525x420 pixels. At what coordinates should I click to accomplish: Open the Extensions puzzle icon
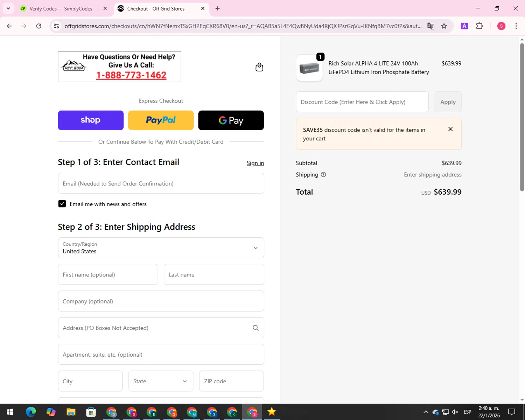pyautogui.click(x=479, y=26)
